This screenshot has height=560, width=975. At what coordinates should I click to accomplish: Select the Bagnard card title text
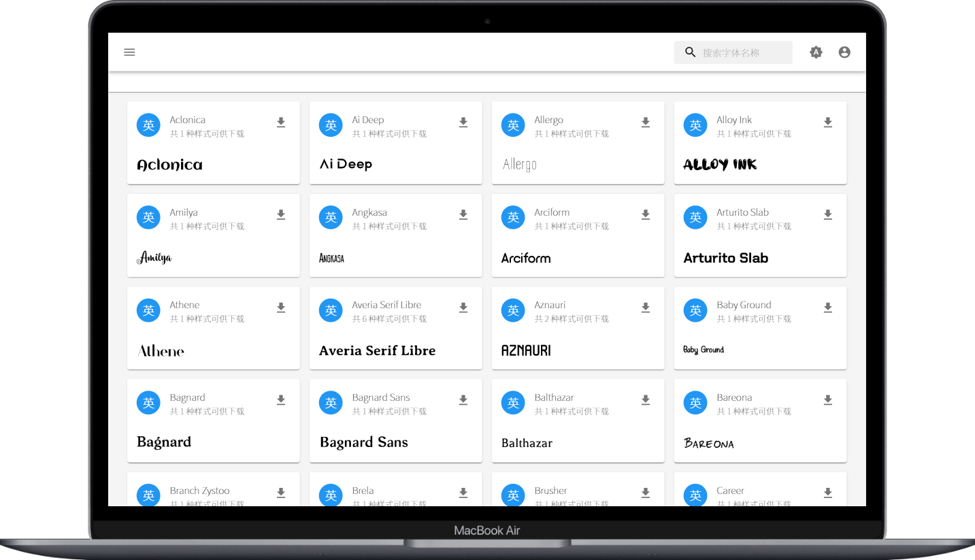[187, 397]
